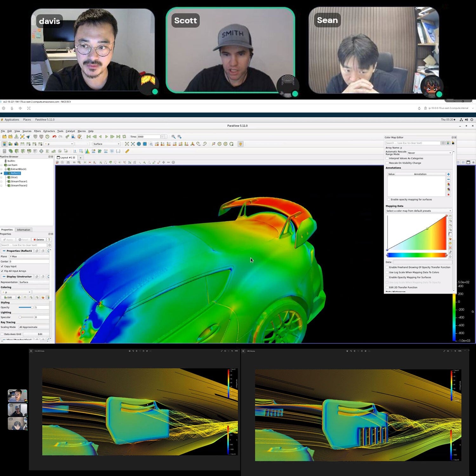Screen dimensions: 476x476
Task: Click the red X delete annotations icon
Action: coord(448,195)
